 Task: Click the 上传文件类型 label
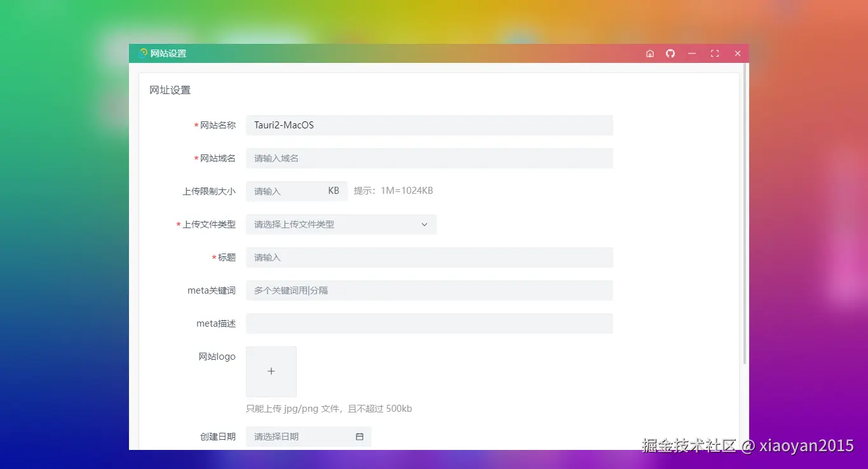(209, 224)
